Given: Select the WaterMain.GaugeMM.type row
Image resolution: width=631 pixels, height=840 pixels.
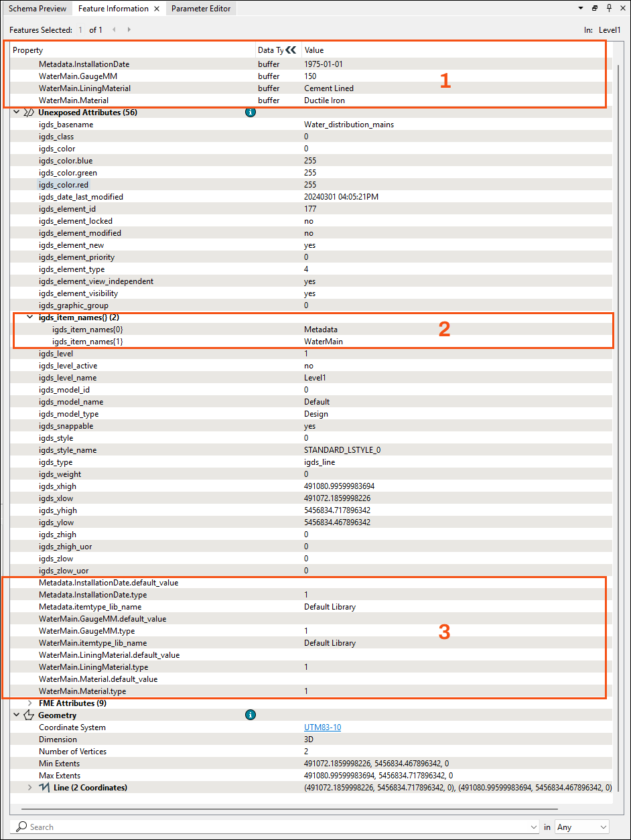Looking at the screenshot, I should tap(311, 631).
